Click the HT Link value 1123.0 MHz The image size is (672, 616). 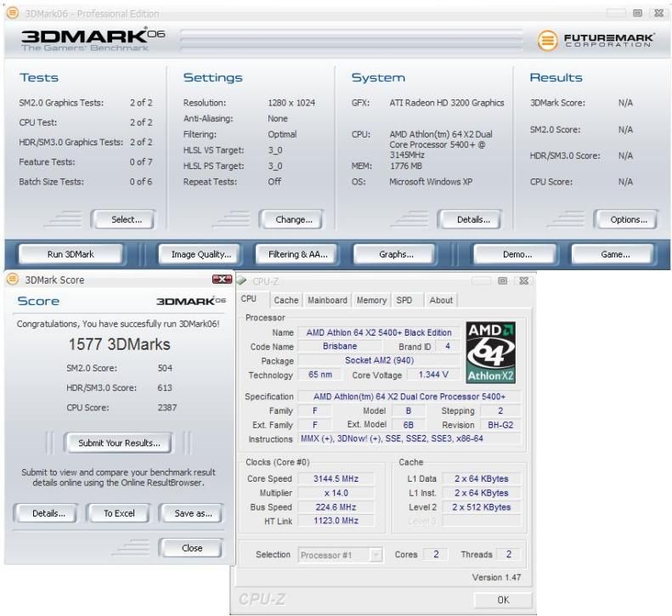tap(336, 520)
